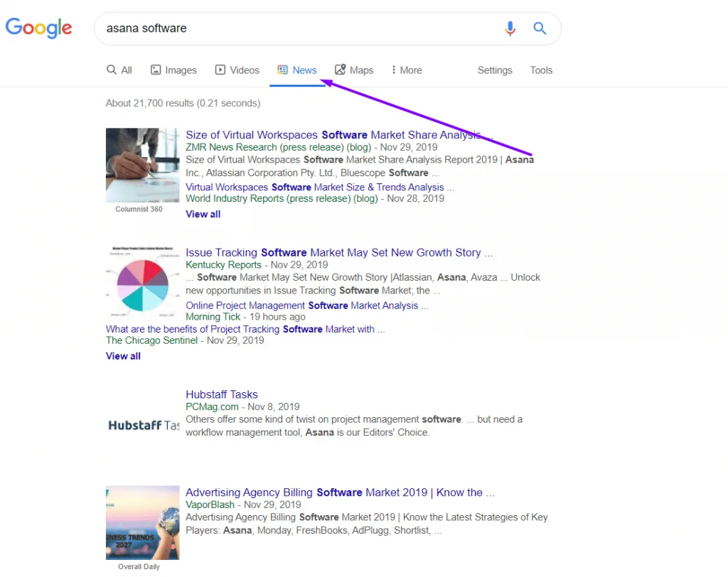Switch to the All results tab
The width and height of the screenshot is (728, 577).
pos(119,70)
